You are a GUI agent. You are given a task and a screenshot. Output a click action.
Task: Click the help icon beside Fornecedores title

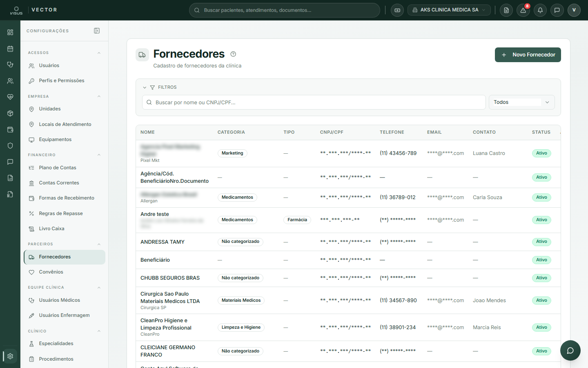[x=233, y=54]
